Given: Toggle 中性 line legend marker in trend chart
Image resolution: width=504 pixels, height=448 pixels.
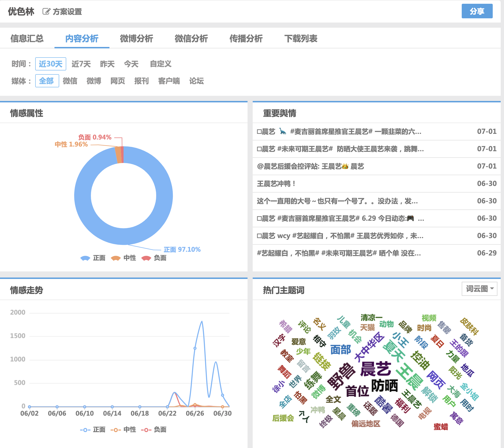Looking at the screenshot, I should (x=116, y=430).
